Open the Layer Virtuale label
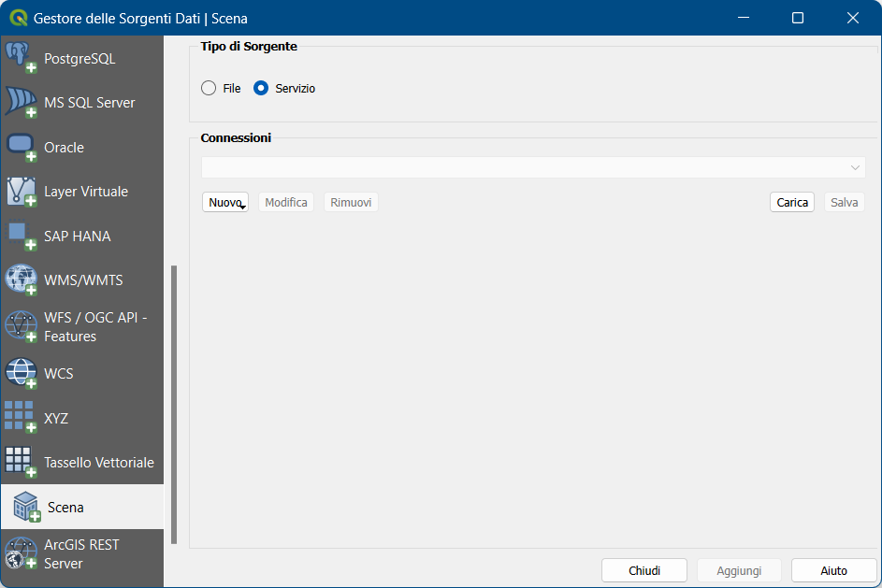 point(86,192)
